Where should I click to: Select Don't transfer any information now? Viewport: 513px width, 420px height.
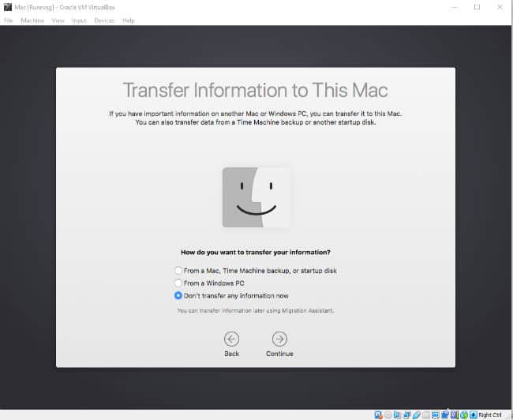178,295
